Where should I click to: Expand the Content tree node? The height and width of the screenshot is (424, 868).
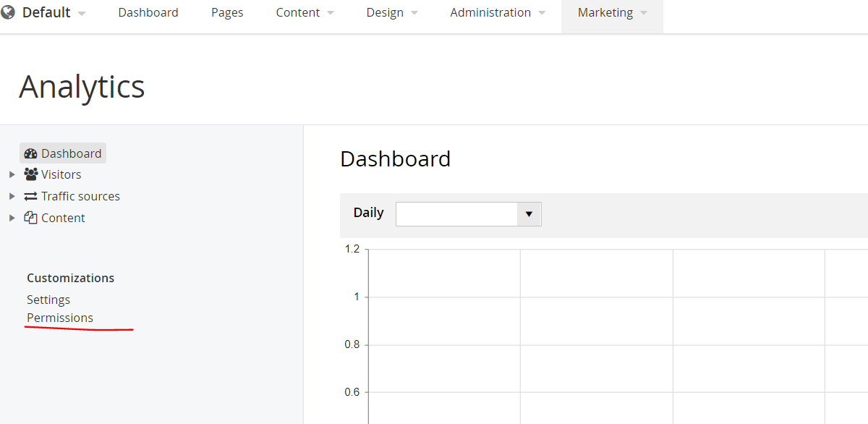(12, 218)
